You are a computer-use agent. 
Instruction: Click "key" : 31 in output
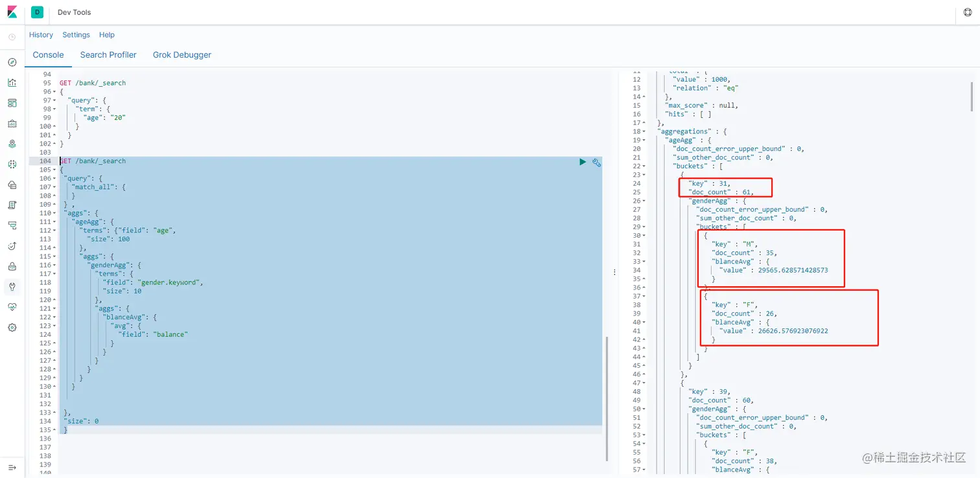[x=709, y=184]
